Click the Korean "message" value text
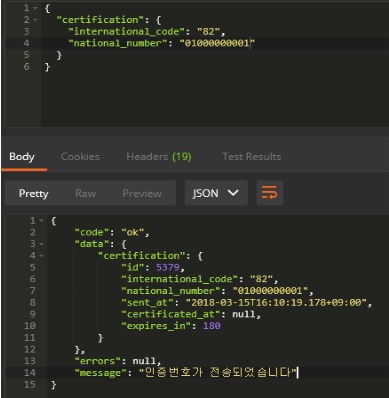Screen dimensions: 389x398 point(217,372)
